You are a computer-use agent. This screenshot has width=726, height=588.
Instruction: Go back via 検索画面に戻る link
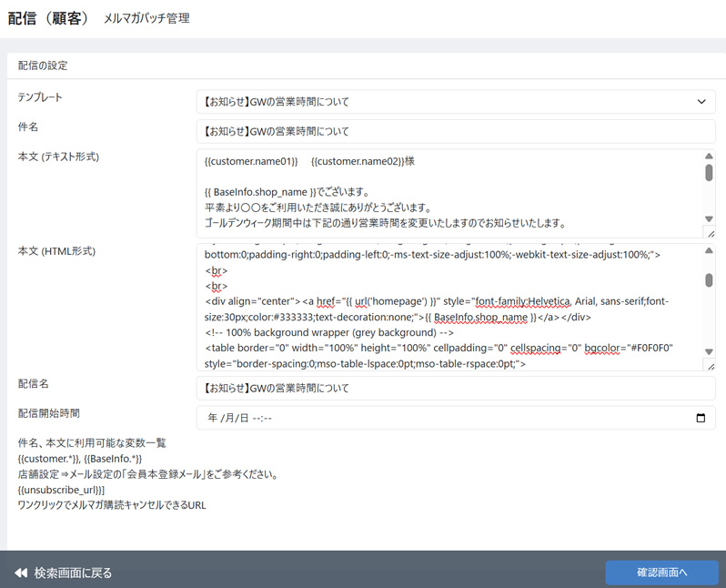64,573
